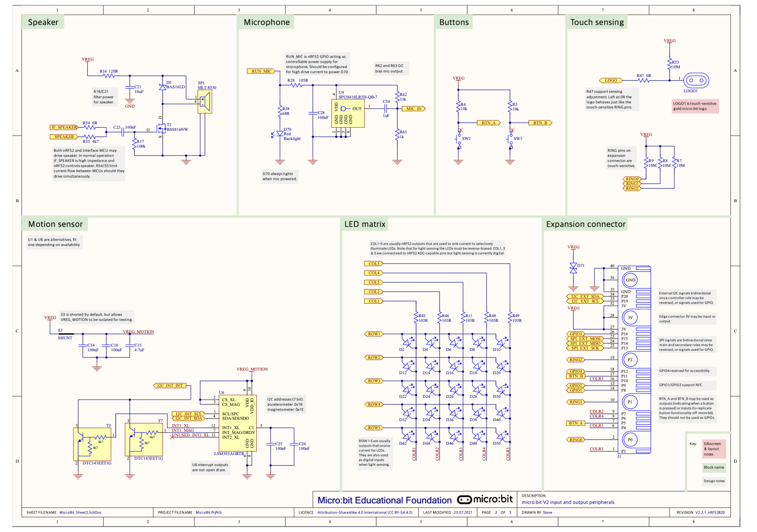Click the Speaker block title

click(x=43, y=22)
